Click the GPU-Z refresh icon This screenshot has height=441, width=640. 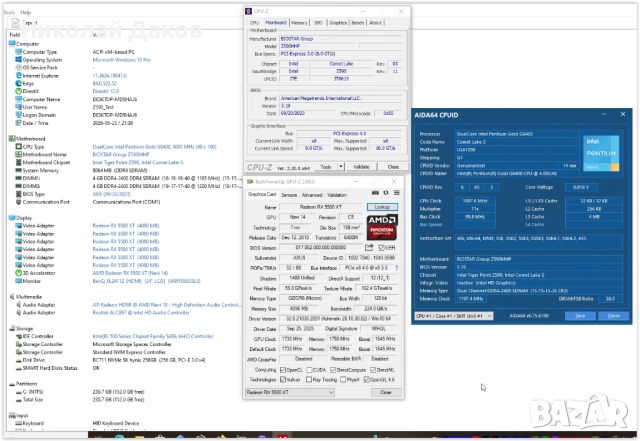[x=386, y=193]
